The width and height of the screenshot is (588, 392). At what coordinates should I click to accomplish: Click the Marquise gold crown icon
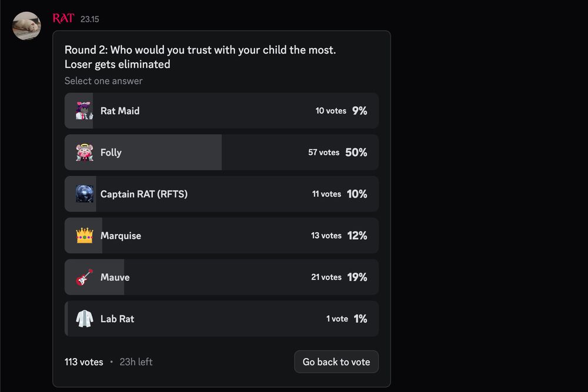click(84, 236)
